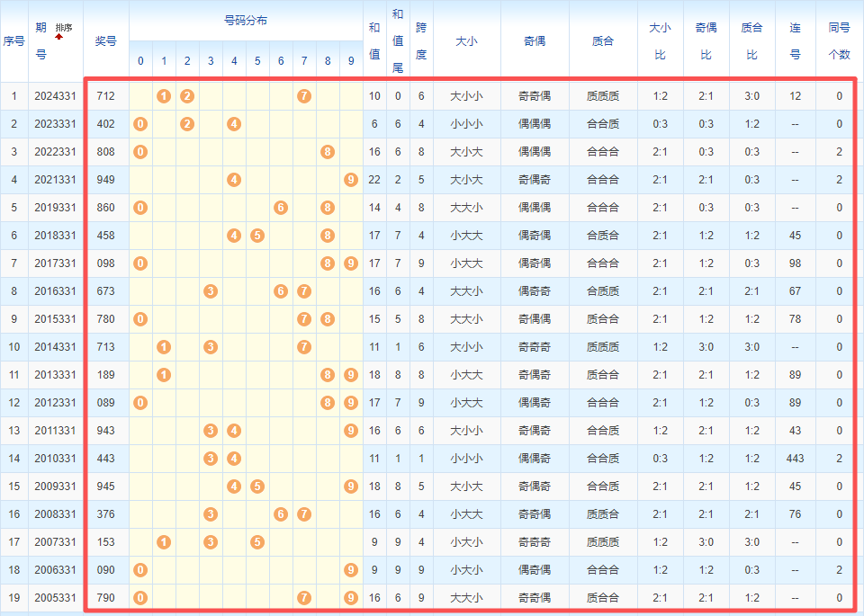
Task: Click winning number 949 in row 4
Action: pyautogui.click(x=105, y=180)
